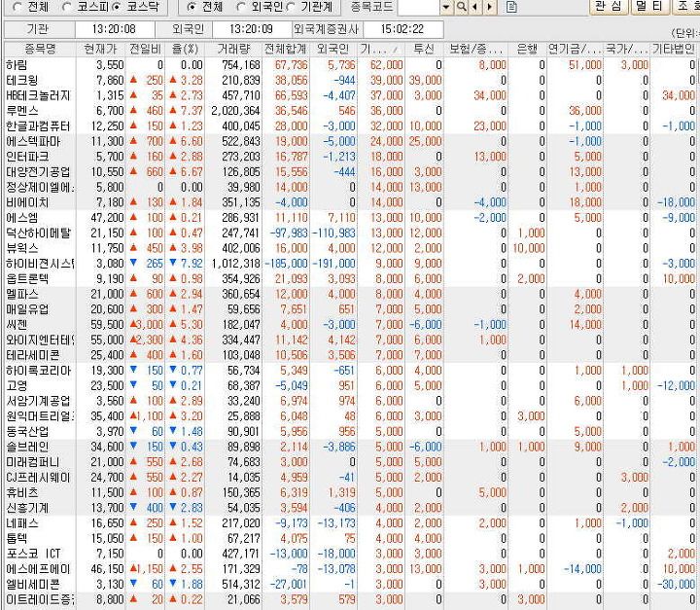This screenshot has width=700, height=610.
Task: Click the sorted 기... column header
Action: (381, 49)
